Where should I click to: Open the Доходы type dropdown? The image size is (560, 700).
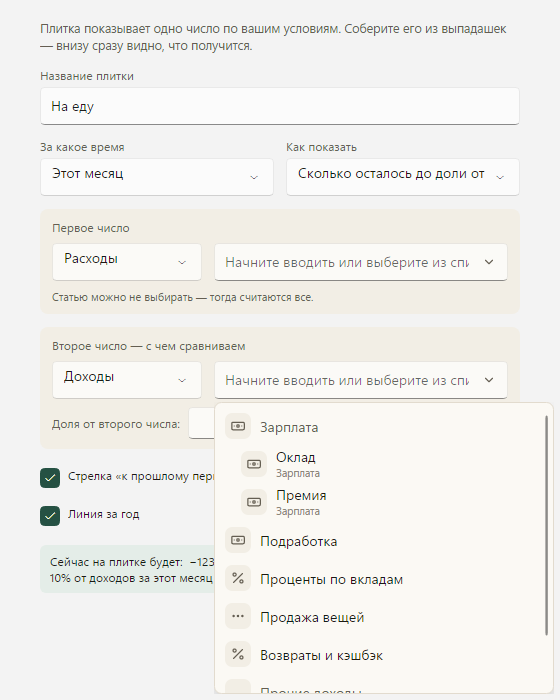click(127, 380)
